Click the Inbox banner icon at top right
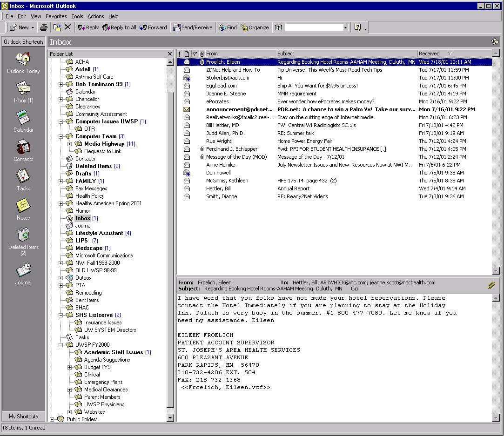The image size is (504, 437). [495, 42]
